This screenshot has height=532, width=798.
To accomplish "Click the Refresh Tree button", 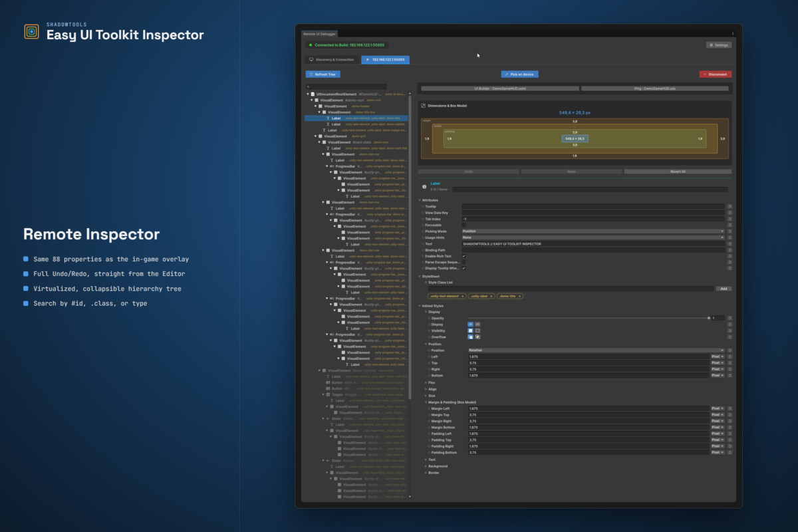I will point(323,74).
